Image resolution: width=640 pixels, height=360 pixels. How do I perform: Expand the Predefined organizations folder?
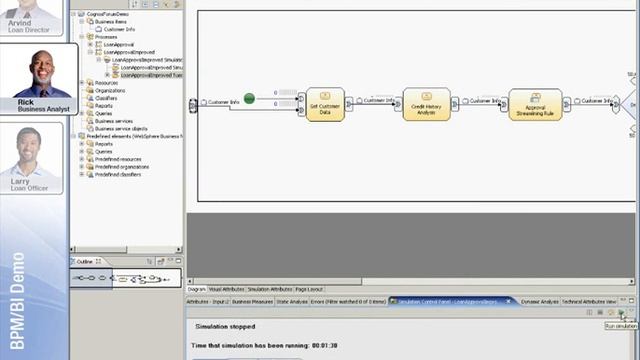pos(82,167)
